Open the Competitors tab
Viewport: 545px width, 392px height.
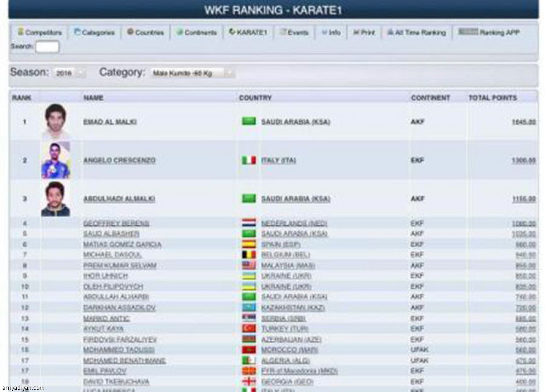pos(40,33)
